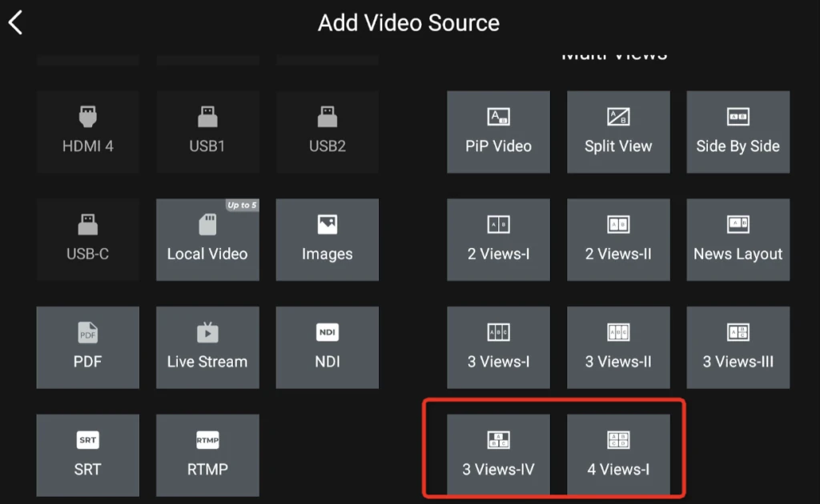820x504 pixels.
Task: Choose the USB1 input source
Action: click(x=207, y=132)
